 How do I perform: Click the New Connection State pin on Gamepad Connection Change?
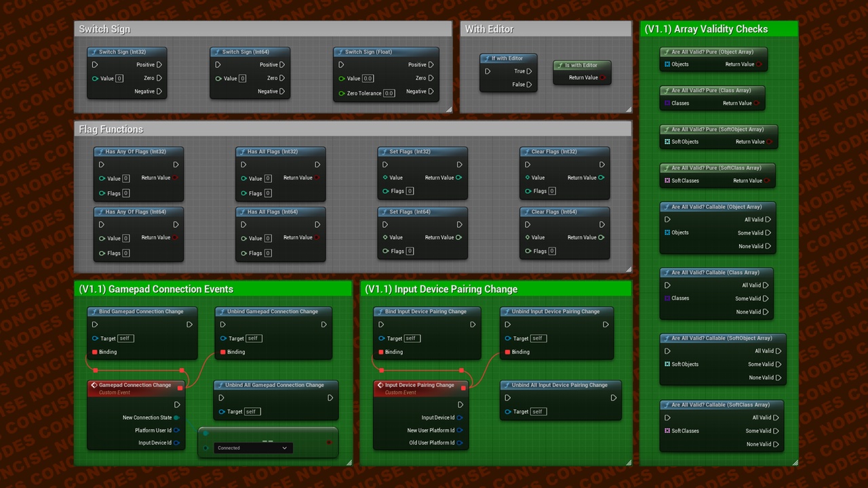(176, 418)
